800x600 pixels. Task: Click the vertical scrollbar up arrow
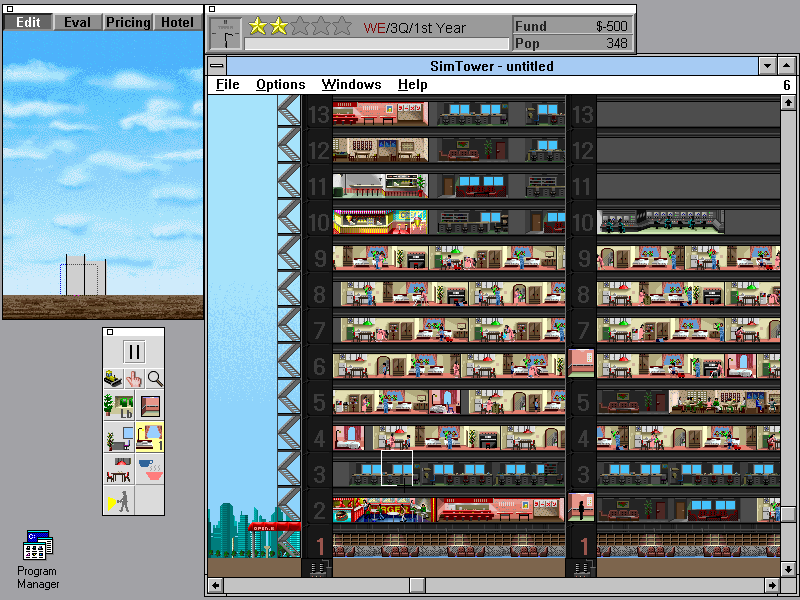point(788,103)
